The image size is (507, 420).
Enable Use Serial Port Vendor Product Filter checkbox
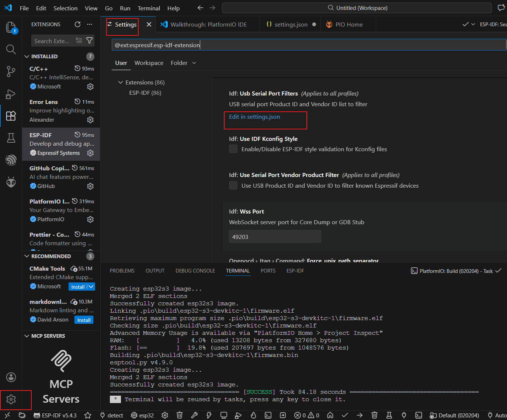tap(233, 185)
